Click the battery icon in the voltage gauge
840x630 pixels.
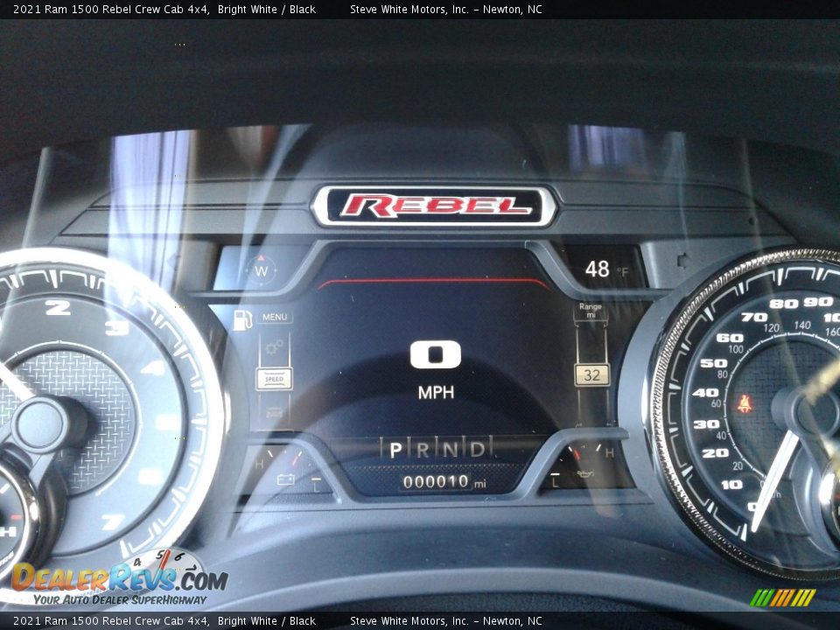tap(286, 479)
